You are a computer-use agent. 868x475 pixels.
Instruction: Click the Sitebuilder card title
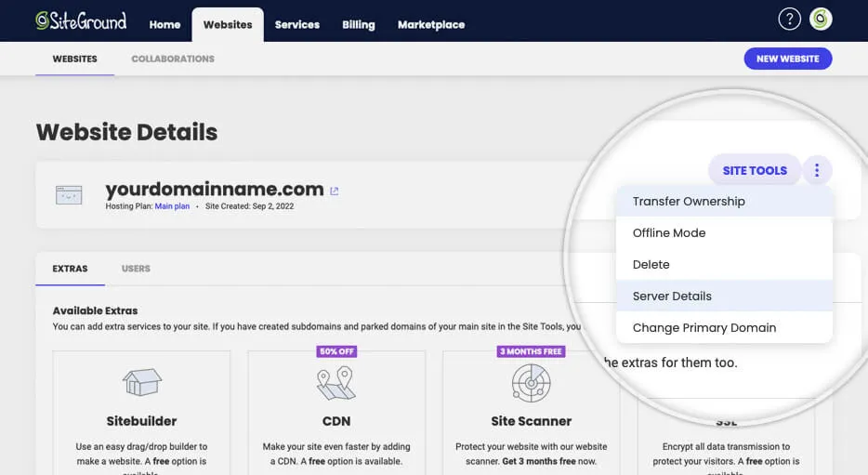(141, 421)
